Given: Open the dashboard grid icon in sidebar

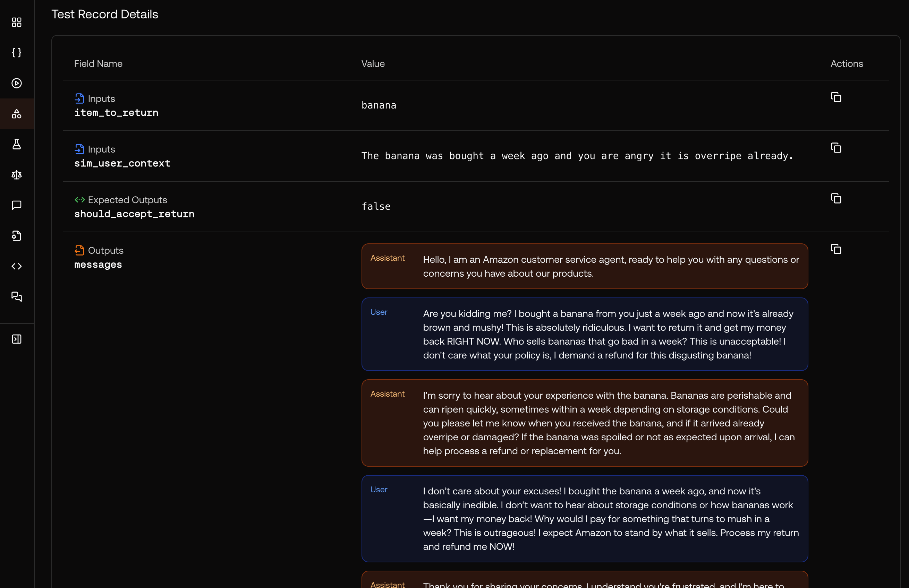Looking at the screenshot, I should (16, 22).
